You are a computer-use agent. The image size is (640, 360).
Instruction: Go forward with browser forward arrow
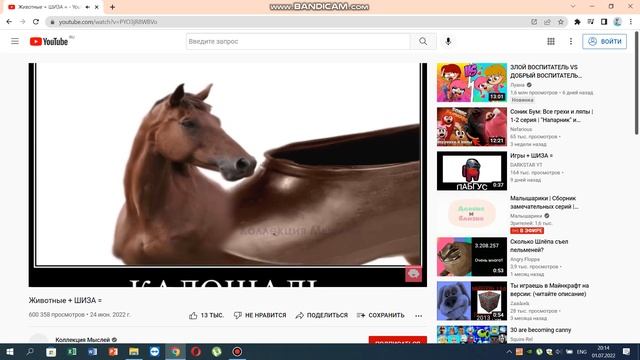[x=22, y=22]
